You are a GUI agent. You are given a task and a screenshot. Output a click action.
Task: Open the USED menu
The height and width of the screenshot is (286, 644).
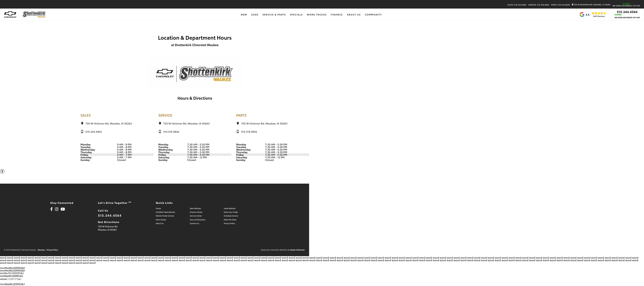tap(255, 15)
